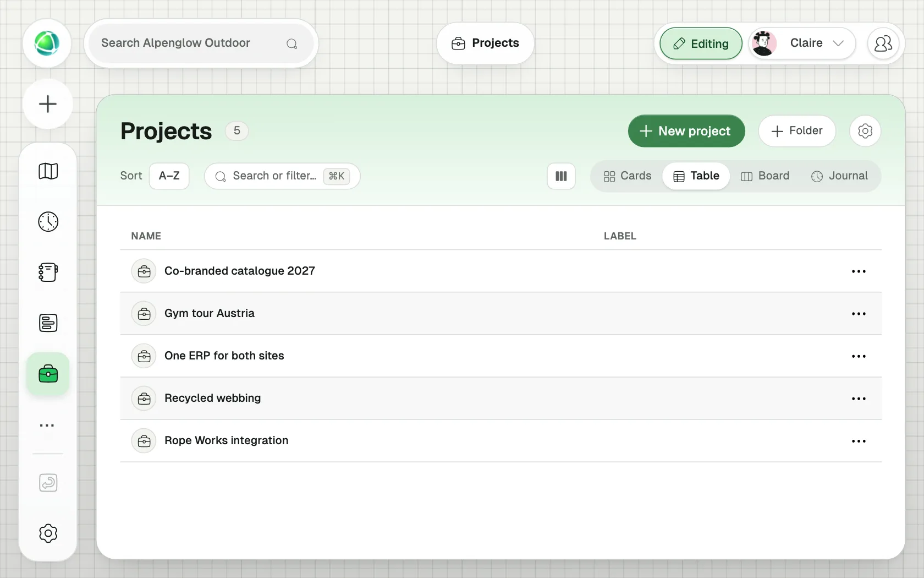Open the clock icon in sidebar
The image size is (924, 578).
(x=48, y=222)
